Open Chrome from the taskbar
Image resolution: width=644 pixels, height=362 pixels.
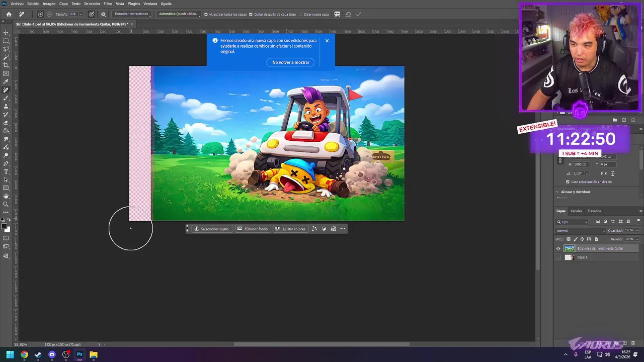(24, 354)
